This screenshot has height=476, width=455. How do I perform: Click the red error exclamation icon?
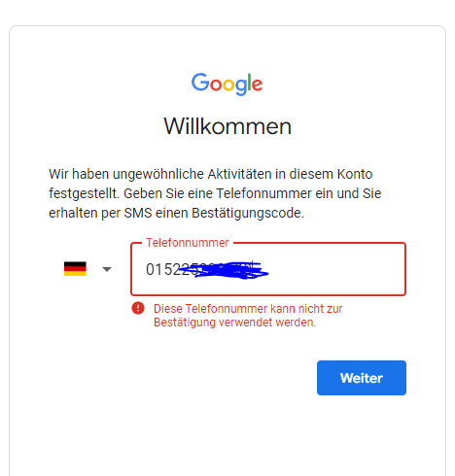tap(138, 308)
